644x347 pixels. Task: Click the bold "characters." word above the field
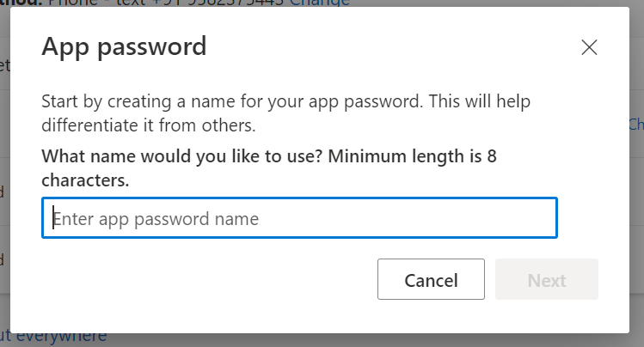click(85, 180)
